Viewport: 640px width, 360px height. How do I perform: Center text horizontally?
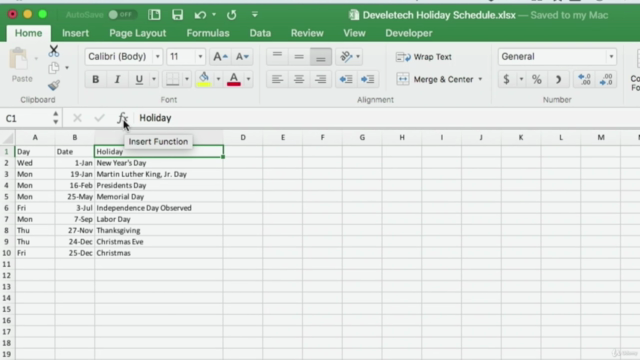(299, 79)
